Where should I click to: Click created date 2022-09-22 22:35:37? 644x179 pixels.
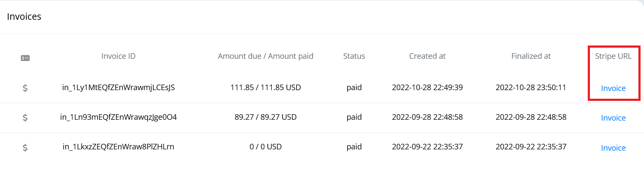point(427,147)
